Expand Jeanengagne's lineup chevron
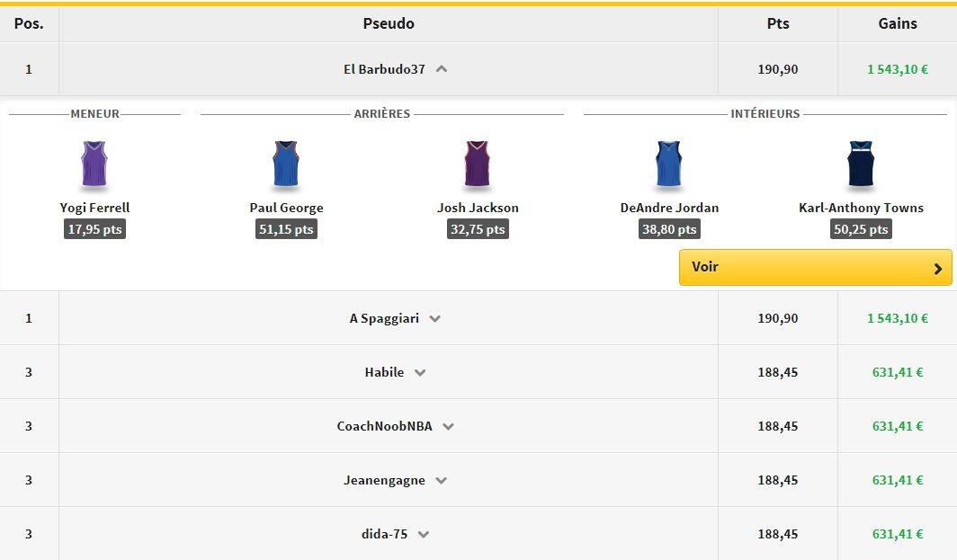This screenshot has height=560, width=957. [442, 480]
